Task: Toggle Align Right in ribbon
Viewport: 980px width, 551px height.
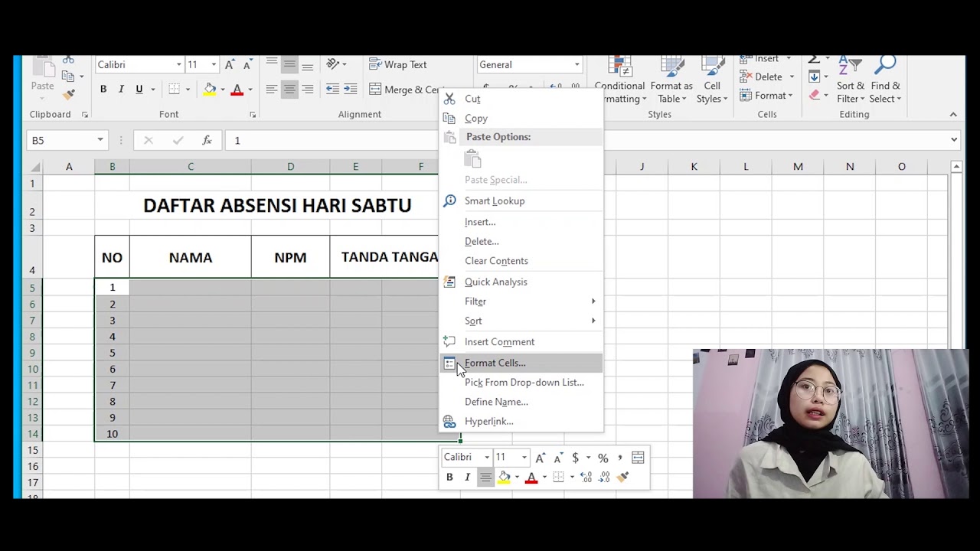Action: pyautogui.click(x=307, y=90)
